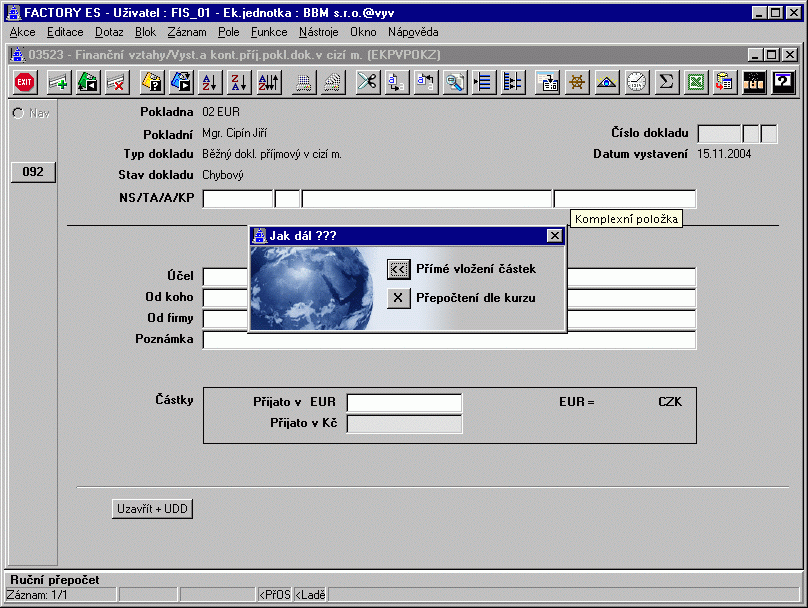Image resolution: width=808 pixels, height=608 pixels.
Task: Click the dark castle picture icon
Action: [x=754, y=82]
